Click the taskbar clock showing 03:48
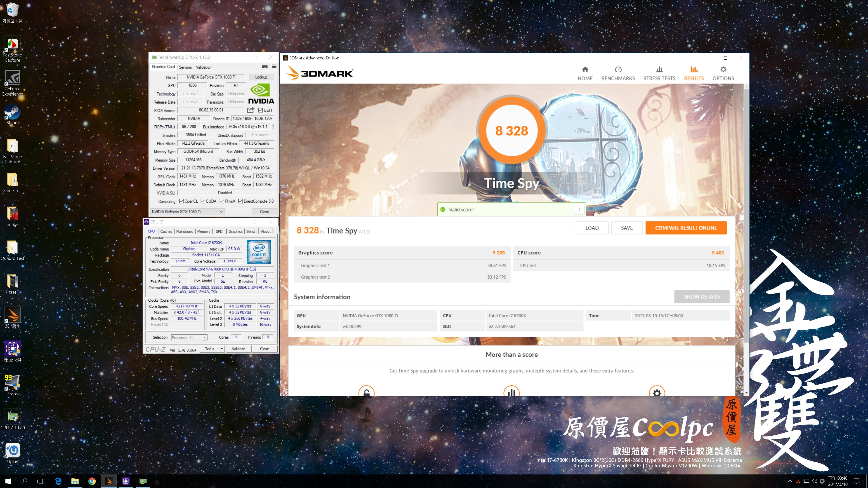 click(838, 481)
